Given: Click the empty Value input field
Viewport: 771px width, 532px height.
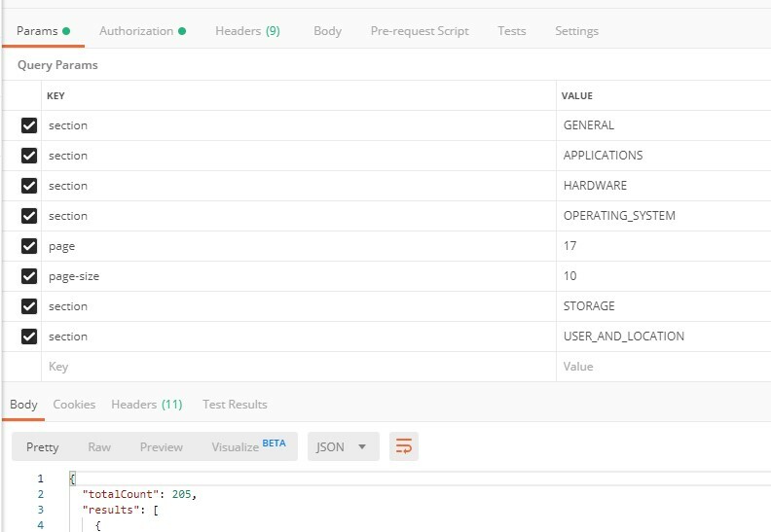Looking at the screenshot, I should click(x=663, y=367).
